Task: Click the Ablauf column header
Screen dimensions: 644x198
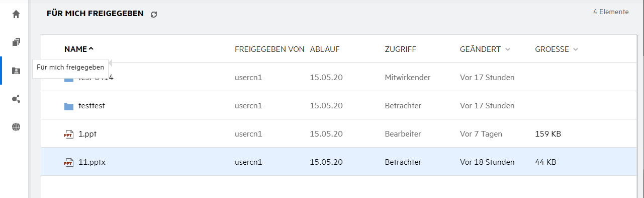Action: point(325,49)
